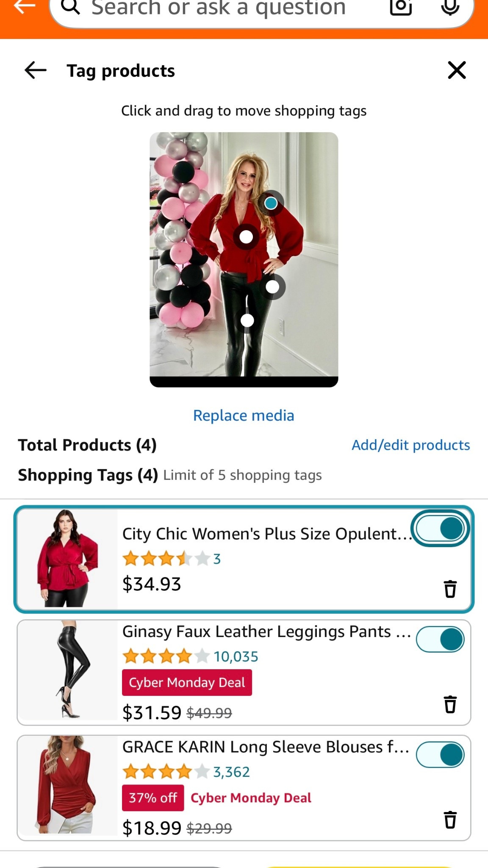Delete the GRACE KARIN blouse with trash icon
488x868 pixels.
(x=449, y=818)
